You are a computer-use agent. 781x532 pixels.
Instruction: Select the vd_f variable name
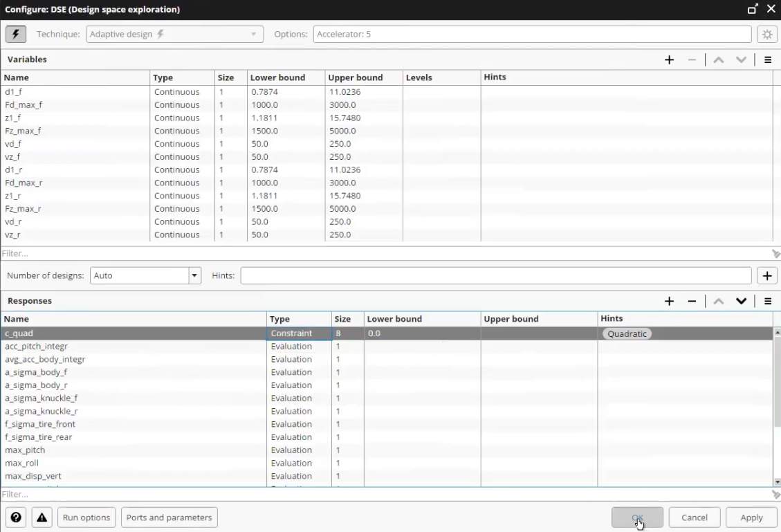[x=13, y=143]
